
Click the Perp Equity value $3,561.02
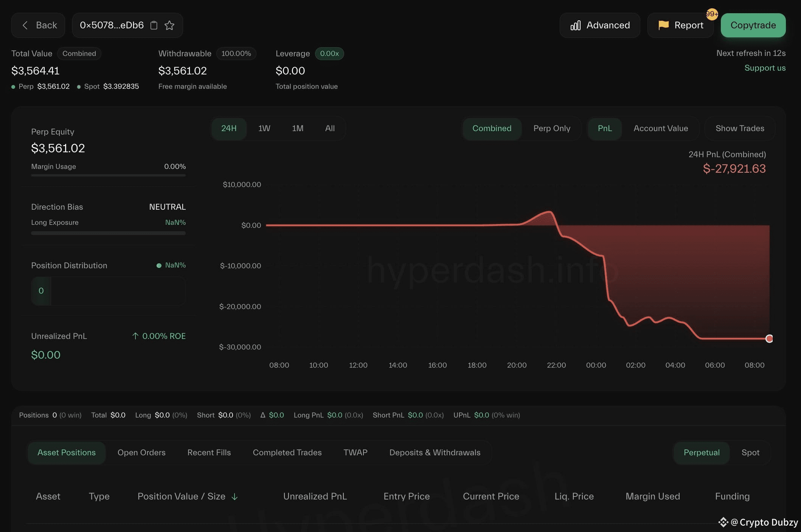[58, 148]
